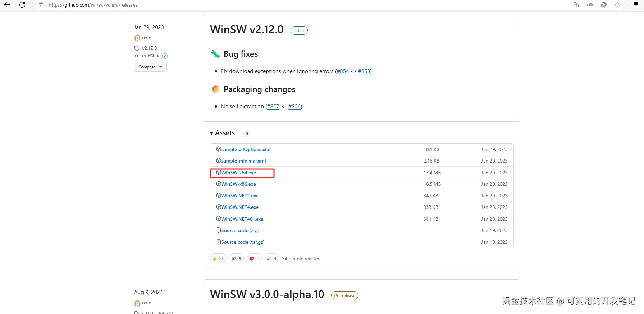
Task: Click the '34 people reacted' text
Action: click(x=301, y=259)
